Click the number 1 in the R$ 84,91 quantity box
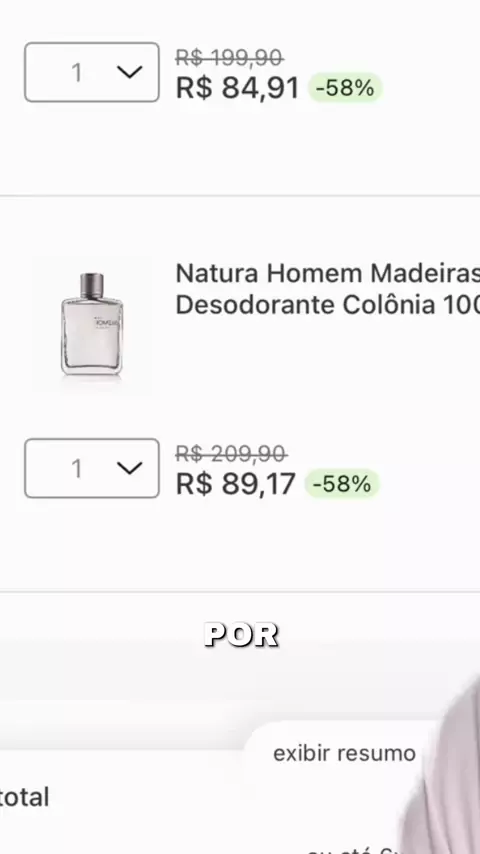The height and width of the screenshot is (854, 480). [77, 72]
